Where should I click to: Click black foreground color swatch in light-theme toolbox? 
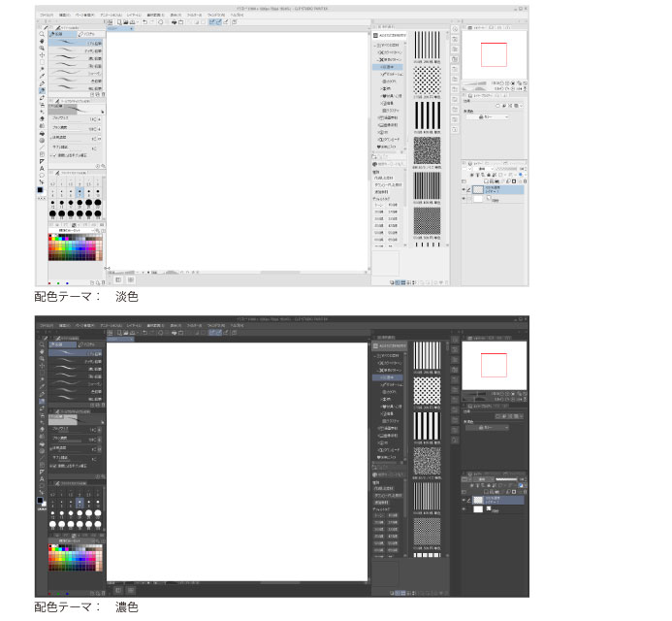[40, 189]
